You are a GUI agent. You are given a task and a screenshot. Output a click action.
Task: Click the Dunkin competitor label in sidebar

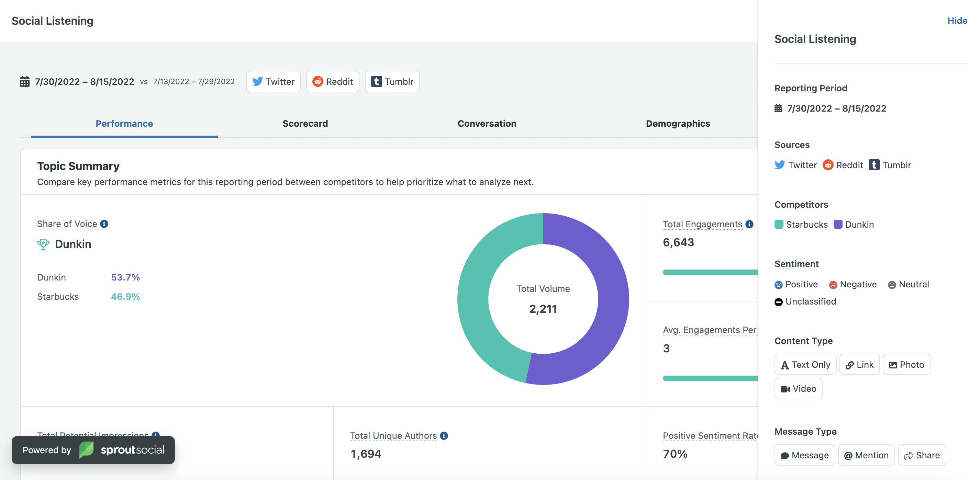coord(859,224)
